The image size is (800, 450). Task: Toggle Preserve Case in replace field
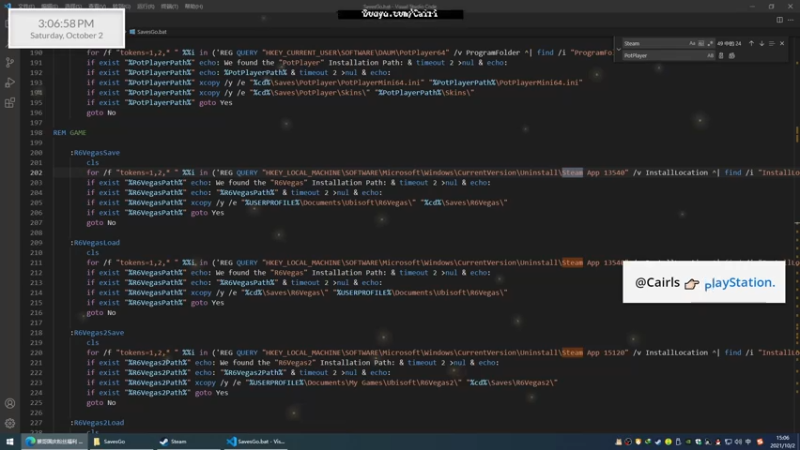[x=710, y=56]
